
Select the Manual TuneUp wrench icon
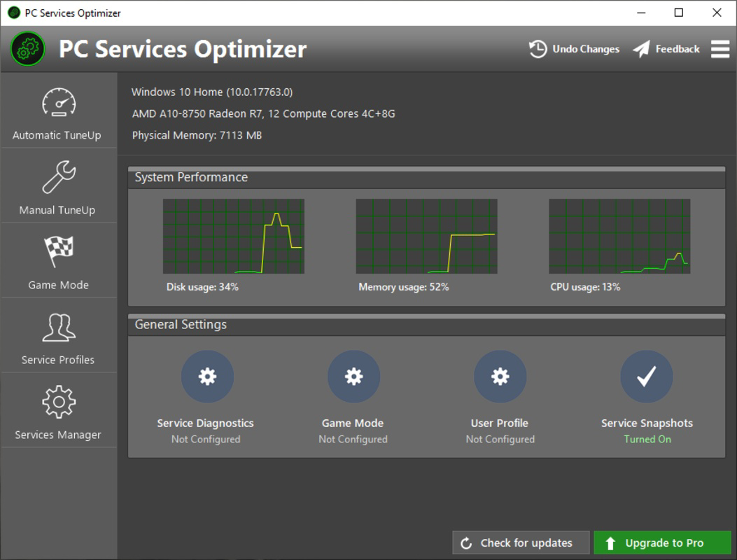[x=59, y=177]
